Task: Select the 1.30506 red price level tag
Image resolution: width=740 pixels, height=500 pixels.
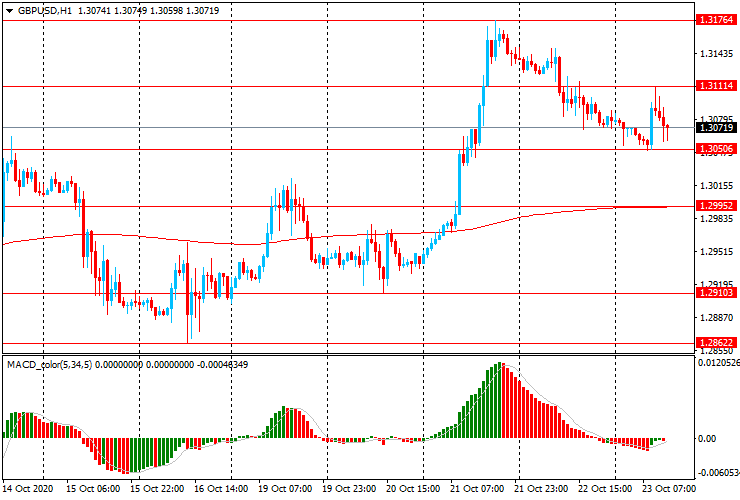Action: [x=716, y=149]
